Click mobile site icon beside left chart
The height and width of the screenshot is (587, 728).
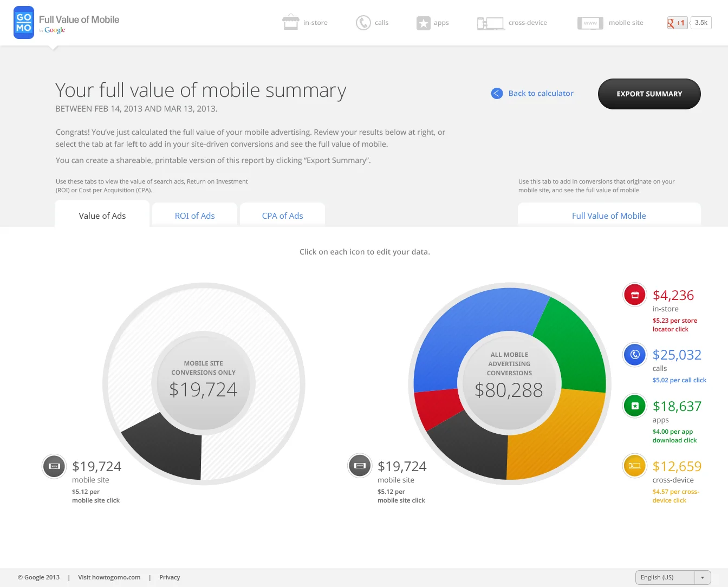tap(54, 466)
